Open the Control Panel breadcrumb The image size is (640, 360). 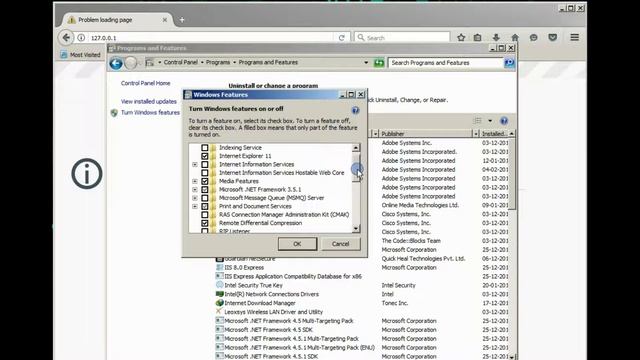point(180,62)
